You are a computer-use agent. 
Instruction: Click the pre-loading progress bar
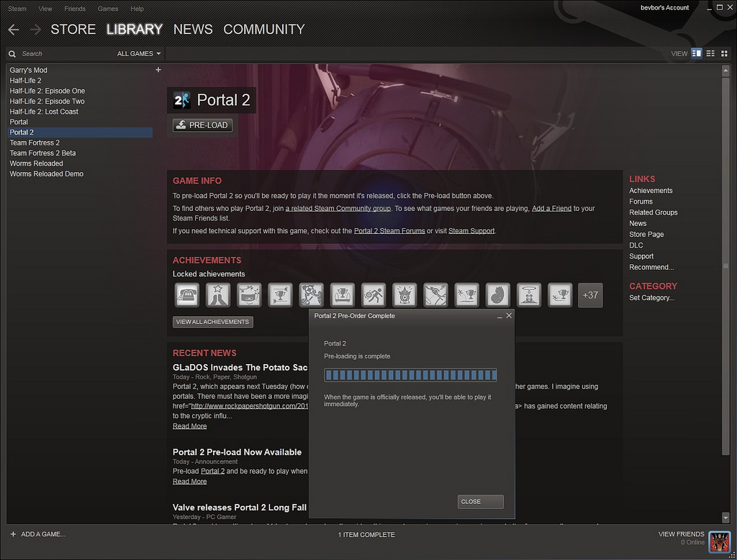point(410,375)
